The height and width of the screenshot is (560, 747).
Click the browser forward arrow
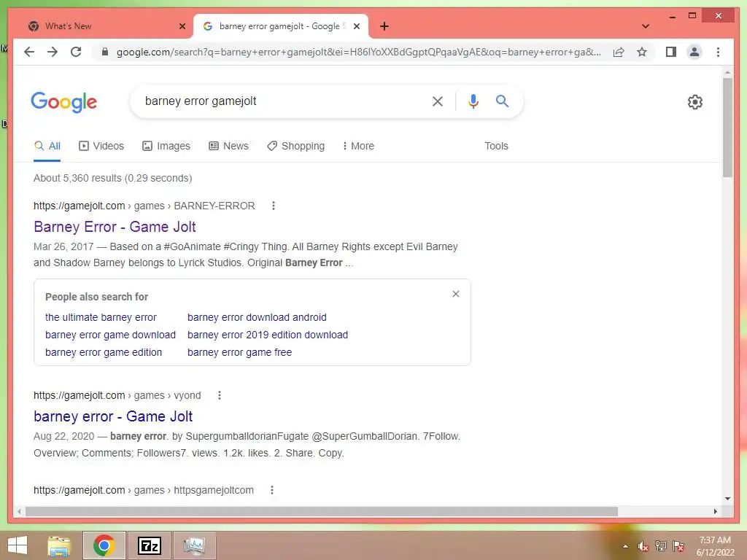53,52
